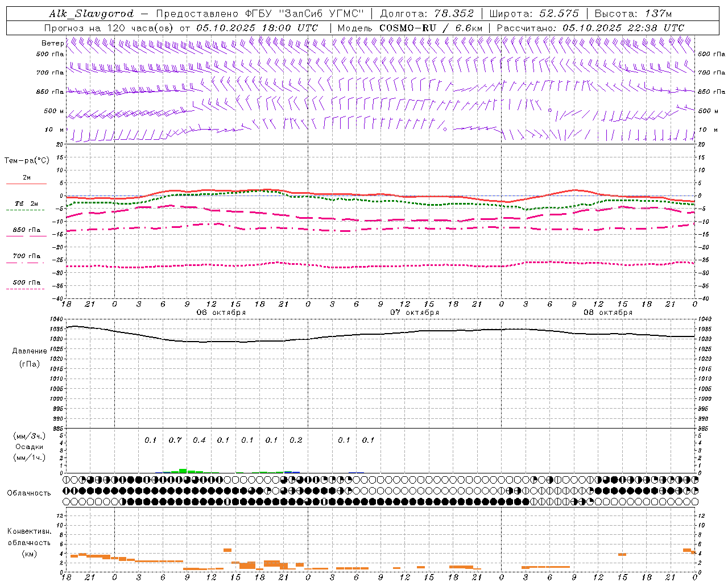The image size is (728, 582).
Task: Click the Тем-ра(°C) temperature panel label
Action: tap(27, 161)
